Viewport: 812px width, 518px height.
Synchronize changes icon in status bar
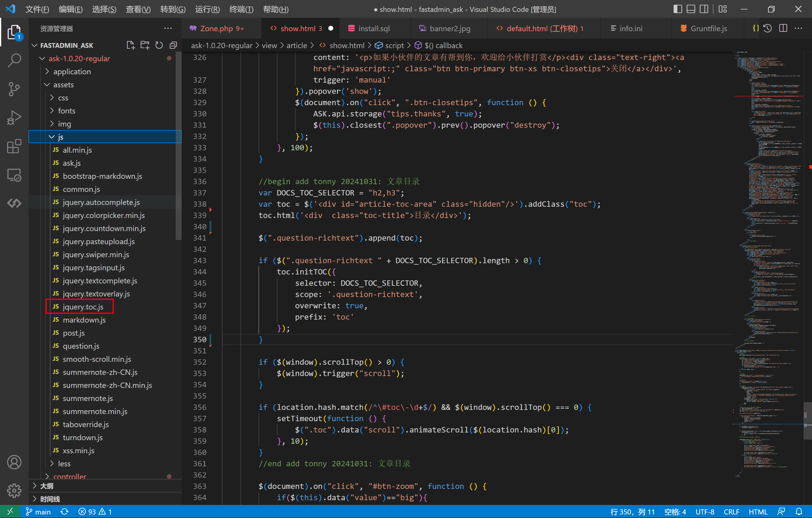point(64,511)
